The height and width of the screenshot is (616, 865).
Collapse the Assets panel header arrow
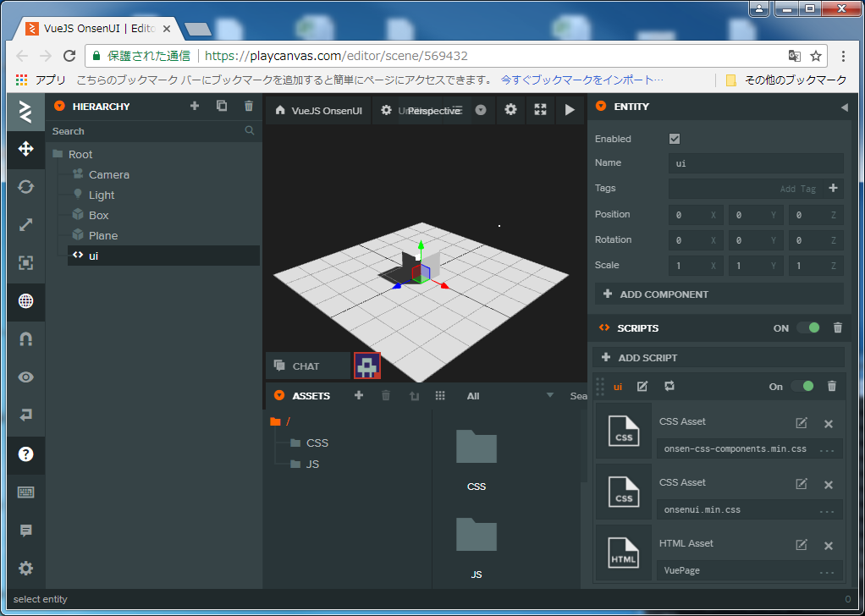click(279, 395)
